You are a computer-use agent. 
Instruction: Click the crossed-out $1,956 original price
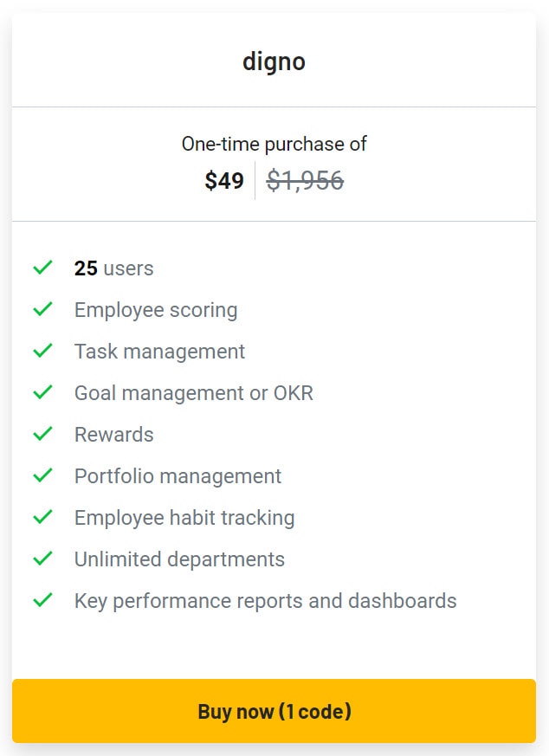[x=305, y=180]
